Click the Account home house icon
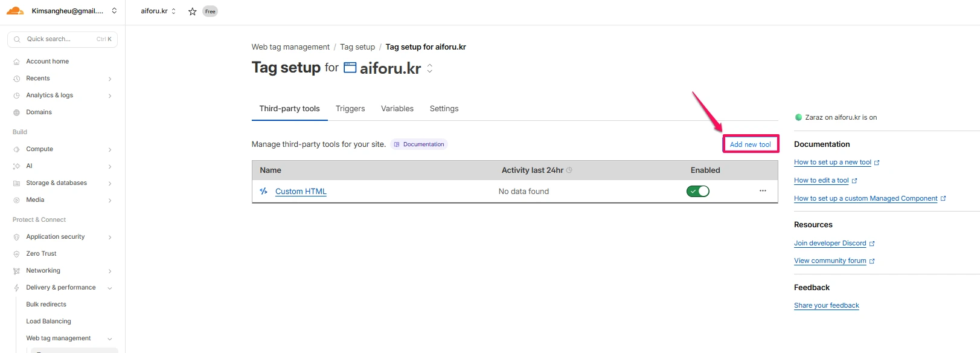This screenshot has height=353, width=980. click(17, 62)
